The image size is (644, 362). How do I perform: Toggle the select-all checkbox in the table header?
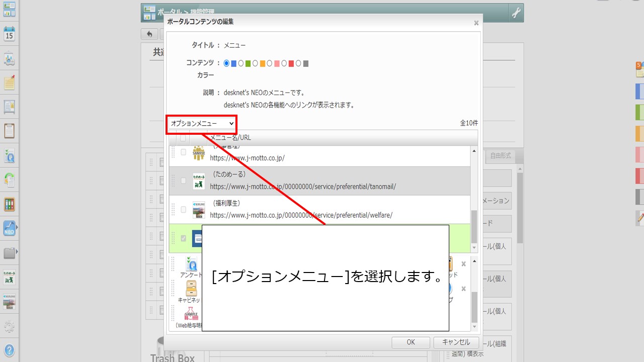(183, 138)
